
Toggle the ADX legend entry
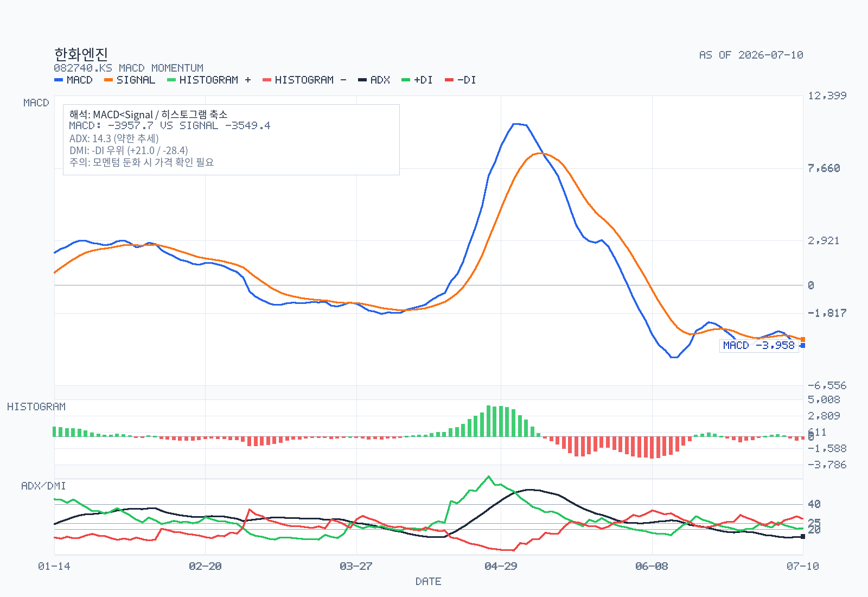[374, 80]
